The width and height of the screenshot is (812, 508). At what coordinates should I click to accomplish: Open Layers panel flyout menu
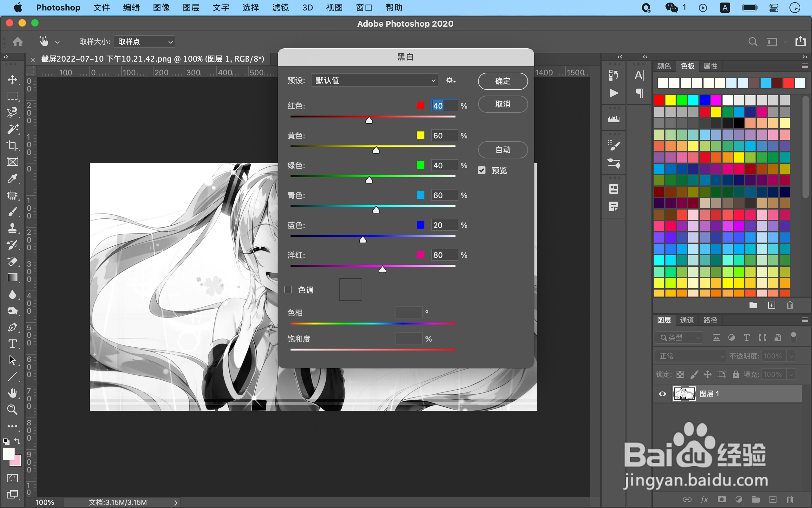[805, 320]
